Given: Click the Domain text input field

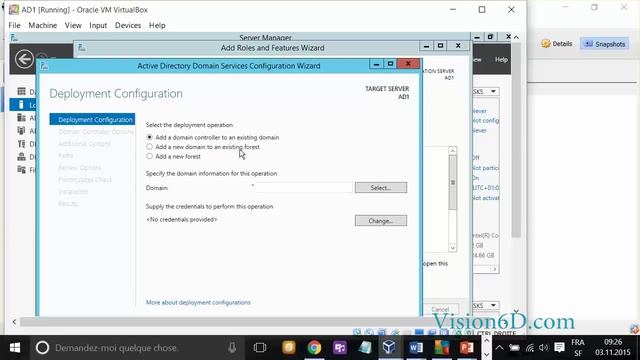Looking at the screenshot, I should coord(303,188).
